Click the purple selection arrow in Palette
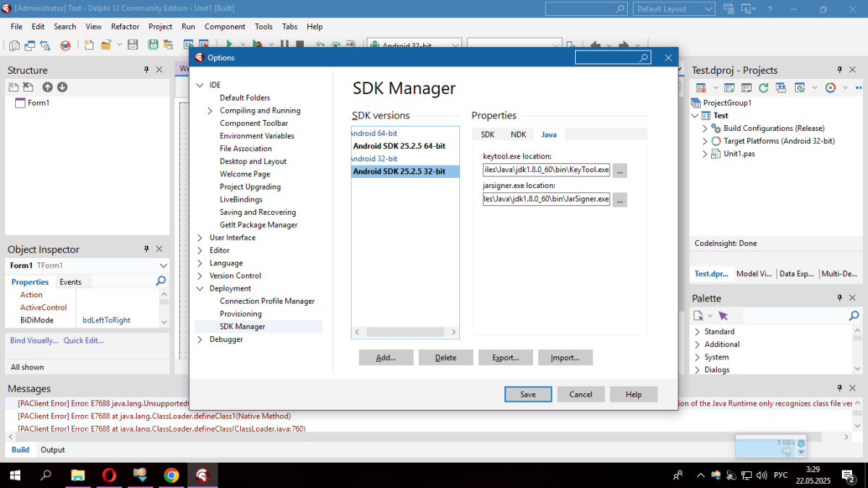 click(x=723, y=316)
